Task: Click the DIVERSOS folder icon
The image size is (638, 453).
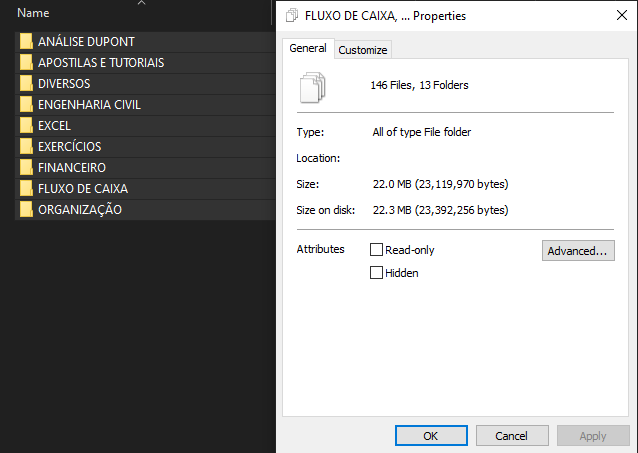Action: click(26, 84)
